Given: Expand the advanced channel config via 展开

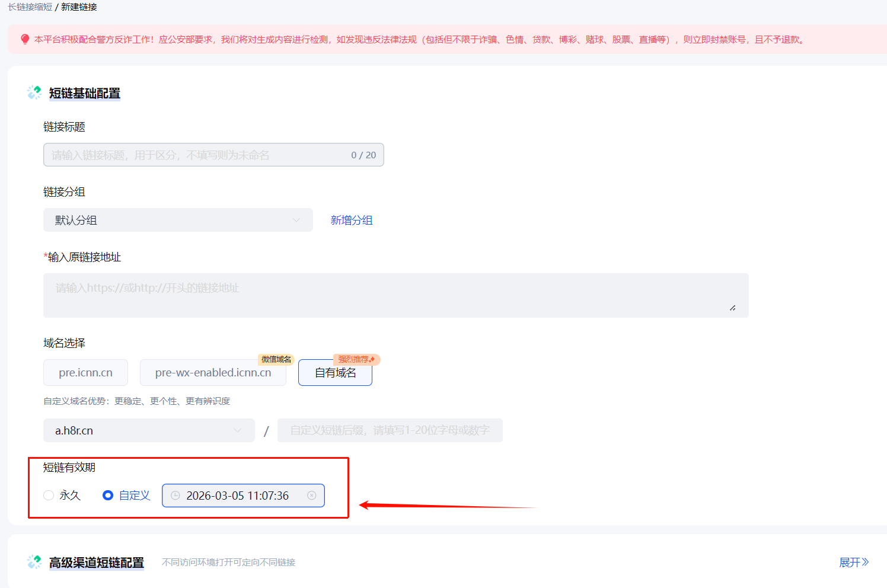Looking at the screenshot, I should [853, 562].
